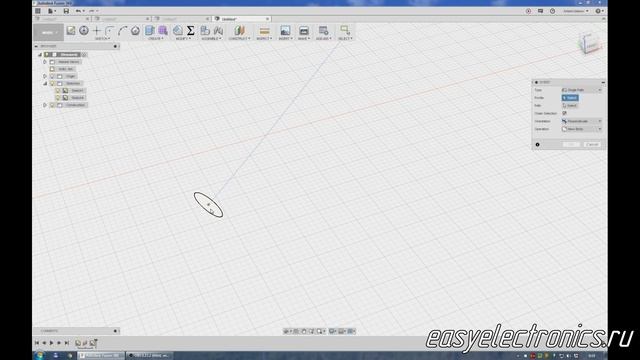Image resolution: width=640 pixels, height=360 pixels.
Task: Select the Construct plane icon
Action: pyautogui.click(x=240, y=30)
